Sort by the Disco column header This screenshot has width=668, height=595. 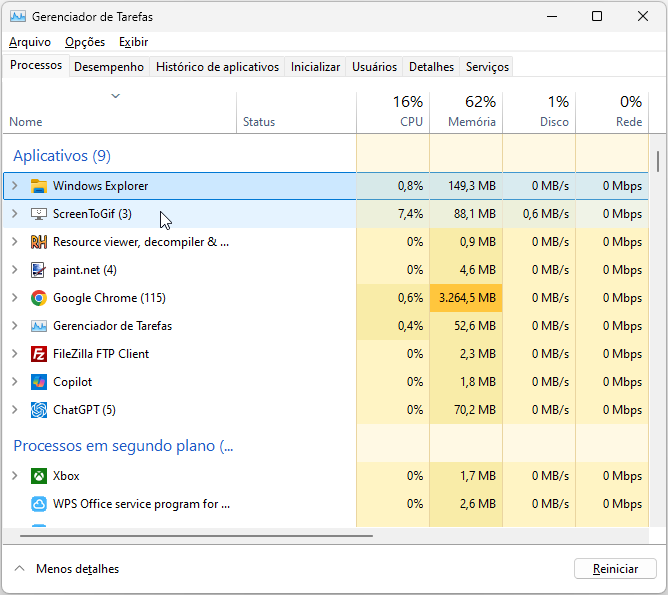(539, 113)
